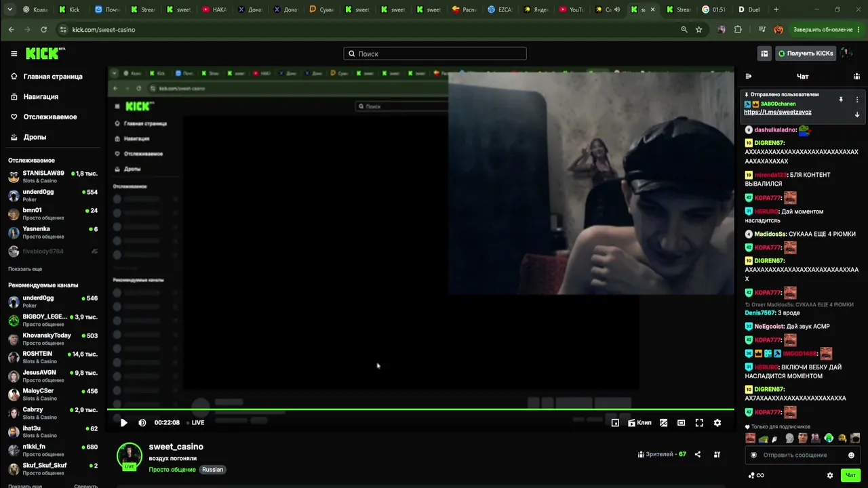Viewport: 868px width, 488px height.
Task: Create a clip with Клип button
Action: 639,423
